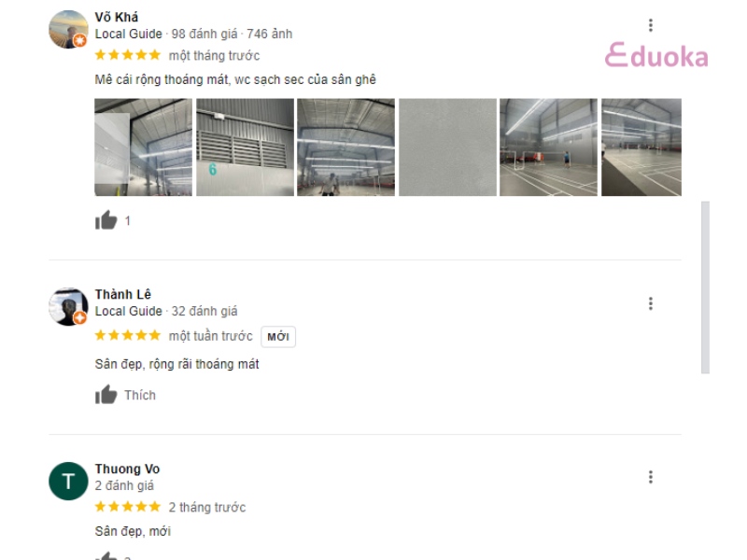747x560 pixels.
Task: Click Võ Khá's profile avatar
Action: 68,30
